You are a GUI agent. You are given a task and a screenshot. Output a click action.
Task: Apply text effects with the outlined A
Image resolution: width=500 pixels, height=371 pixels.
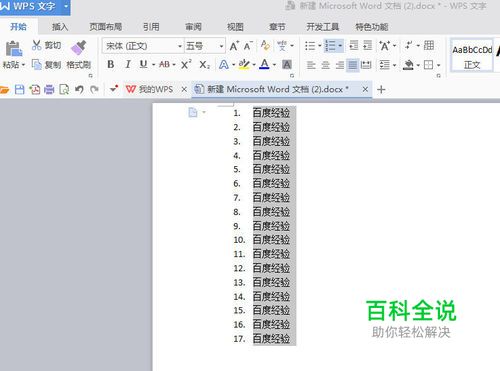click(x=224, y=64)
